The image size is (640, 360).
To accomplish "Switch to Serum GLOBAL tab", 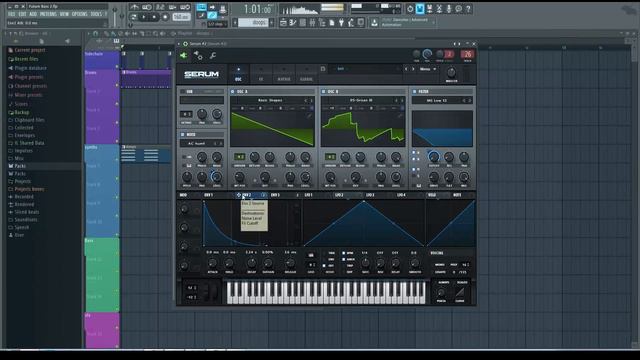I will point(307,74).
